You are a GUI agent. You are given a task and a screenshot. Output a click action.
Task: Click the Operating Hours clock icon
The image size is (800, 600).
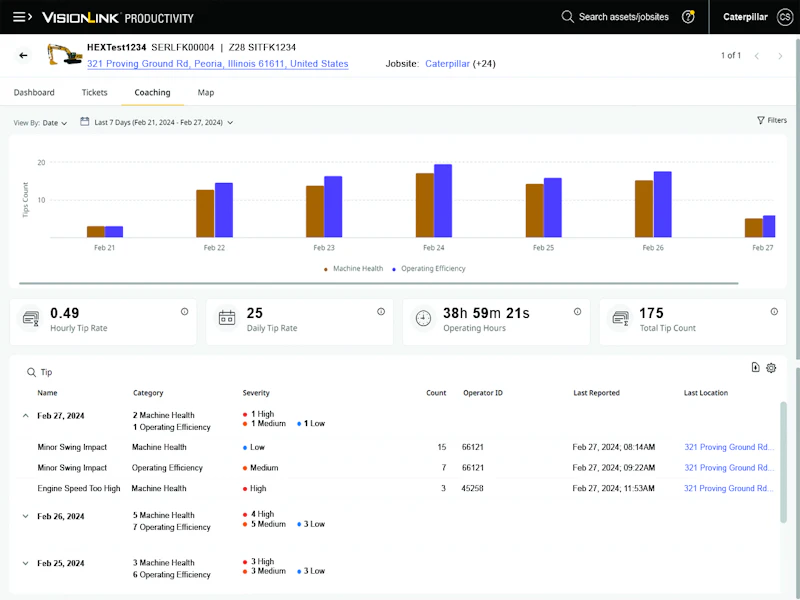[425, 316]
